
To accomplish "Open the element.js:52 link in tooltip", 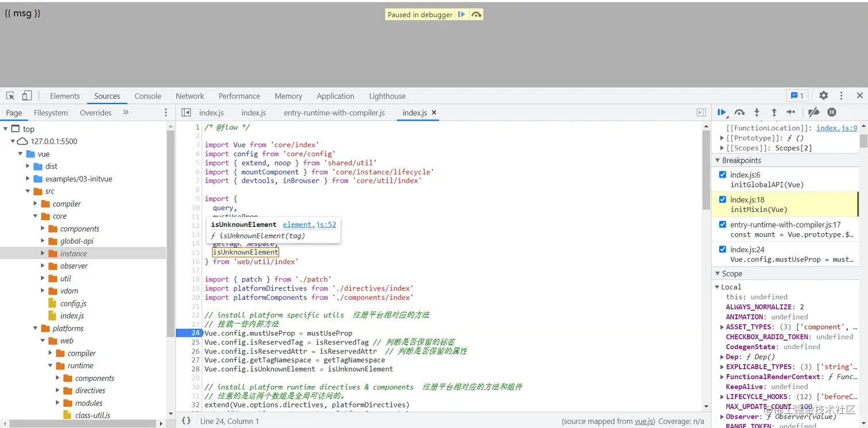I will tap(309, 225).
